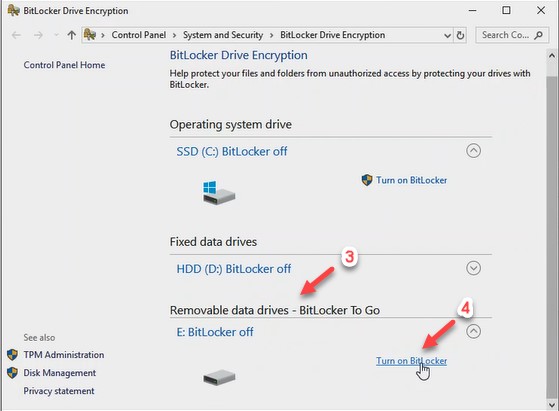
Task: Click the SSD (C:) Windows drive icon
Action: tap(219, 192)
